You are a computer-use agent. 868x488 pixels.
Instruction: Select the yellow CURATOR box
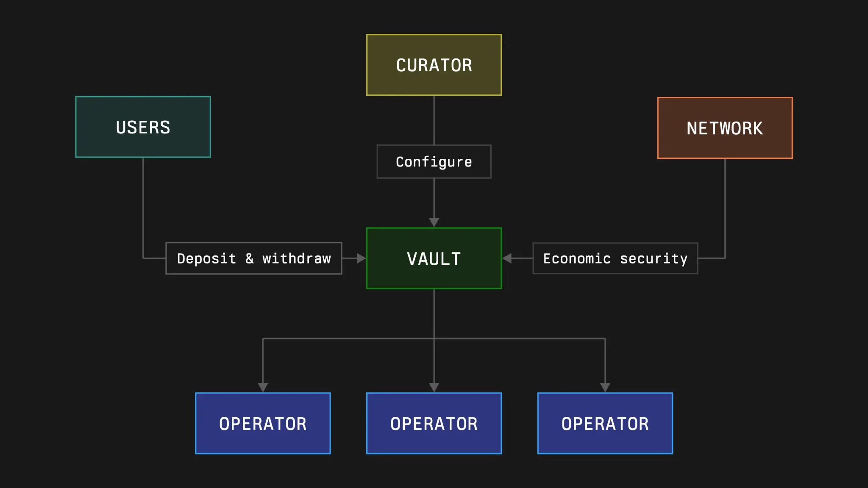click(x=434, y=65)
